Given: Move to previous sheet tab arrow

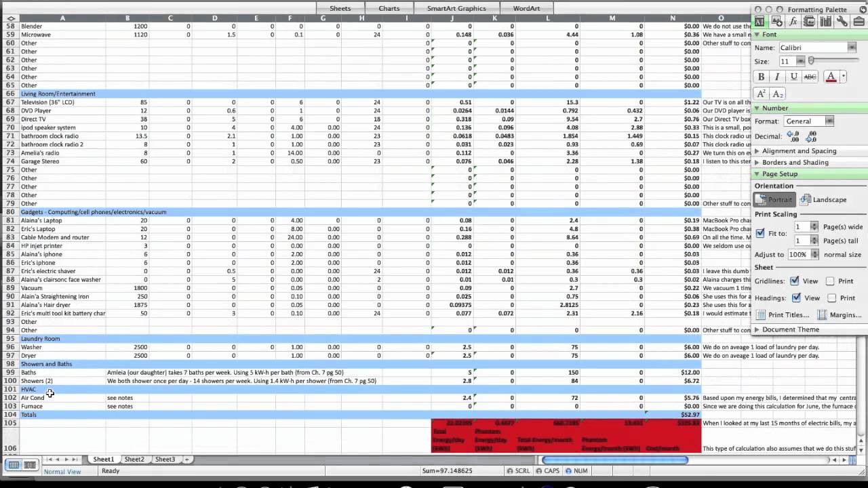Looking at the screenshot, I should coord(58,460).
